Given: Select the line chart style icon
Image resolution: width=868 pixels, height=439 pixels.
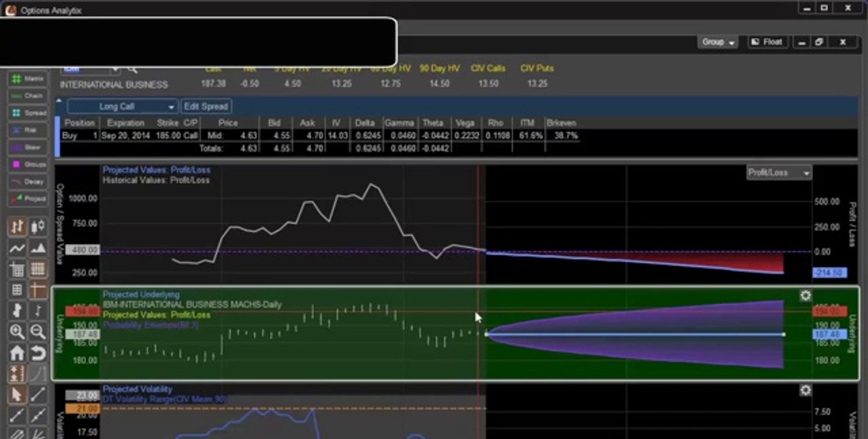Looking at the screenshot, I should [x=17, y=248].
